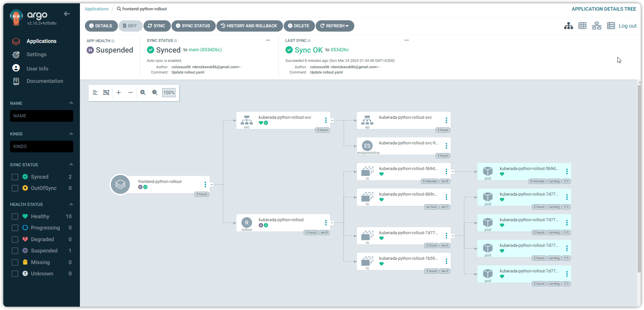644x310 pixels.
Task: Collapse the Sync Status filter section
Action: point(71,165)
